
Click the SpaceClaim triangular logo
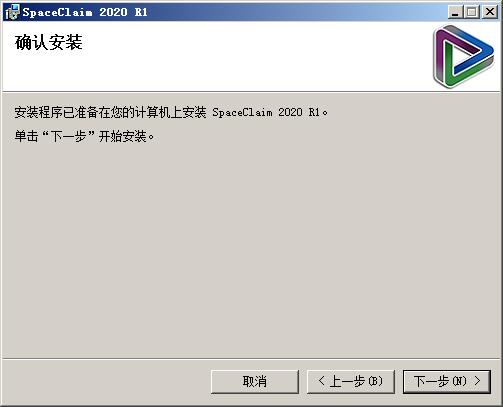463,57
